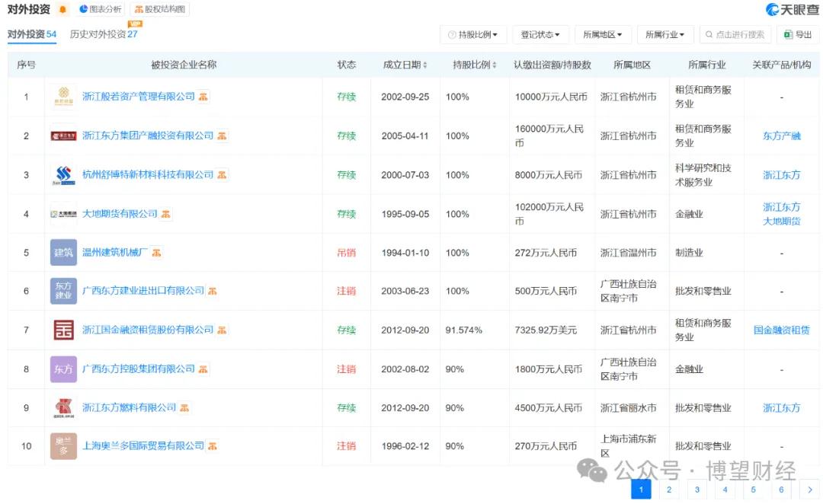Click the 7325.92万美元 capital cell

point(546,330)
